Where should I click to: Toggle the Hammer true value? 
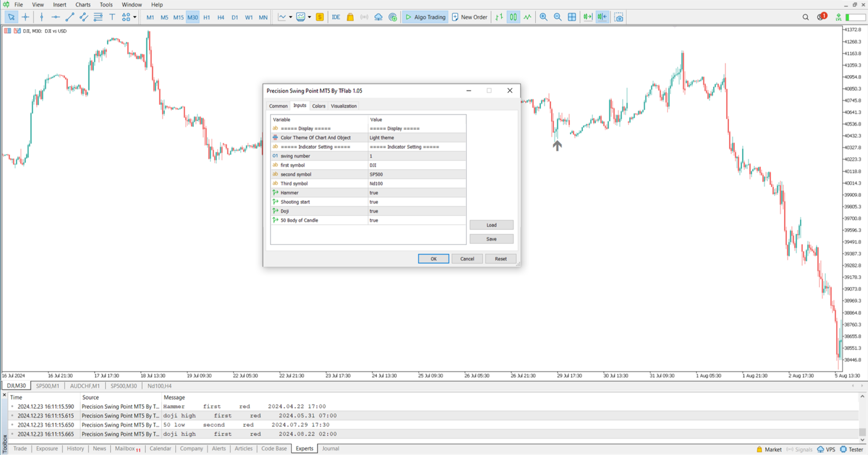point(417,193)
